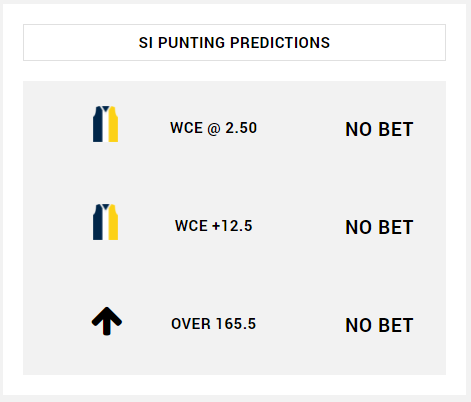Viewport: 471px width, 402px height.
Task: Click the 165.5 total points value
Action: tap(236, 324)
